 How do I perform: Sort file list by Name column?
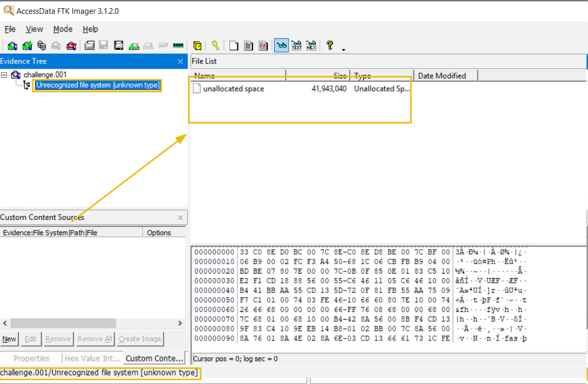coord(238,76)
